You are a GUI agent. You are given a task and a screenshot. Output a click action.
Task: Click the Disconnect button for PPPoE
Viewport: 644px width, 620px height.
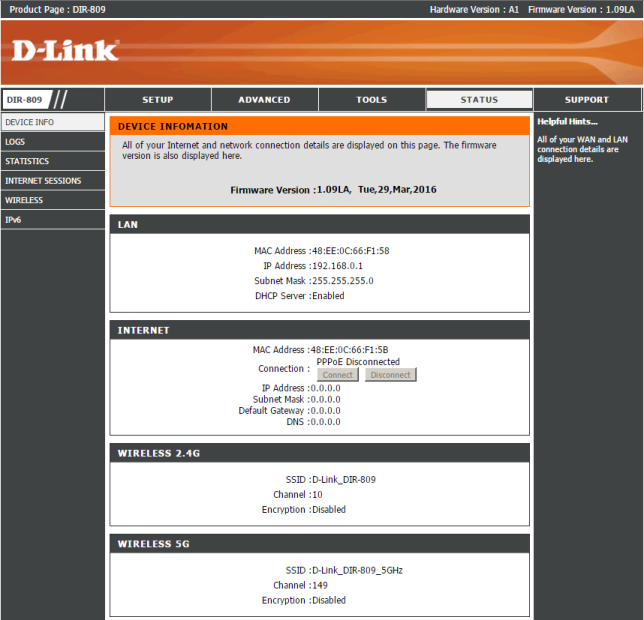391,375
